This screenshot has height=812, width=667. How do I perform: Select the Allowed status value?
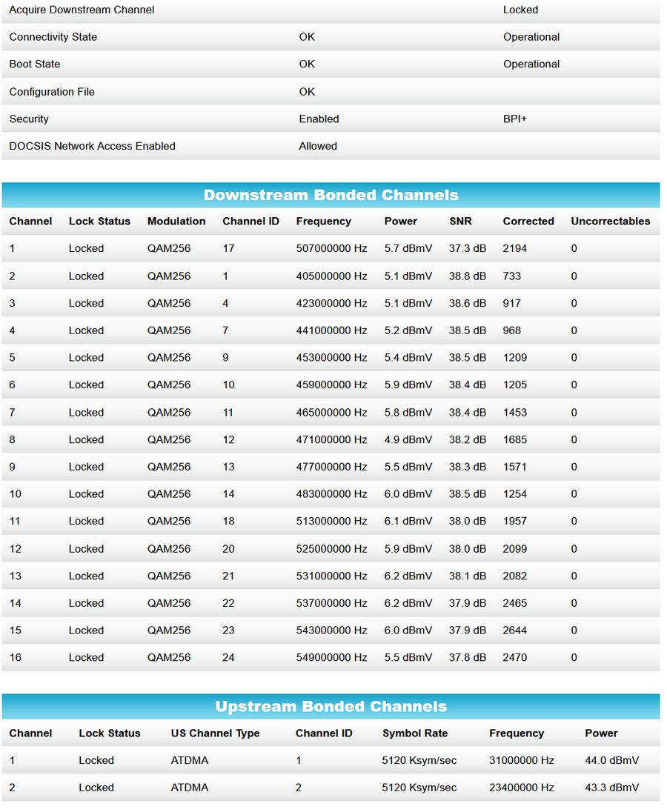(x=318, y=147)
